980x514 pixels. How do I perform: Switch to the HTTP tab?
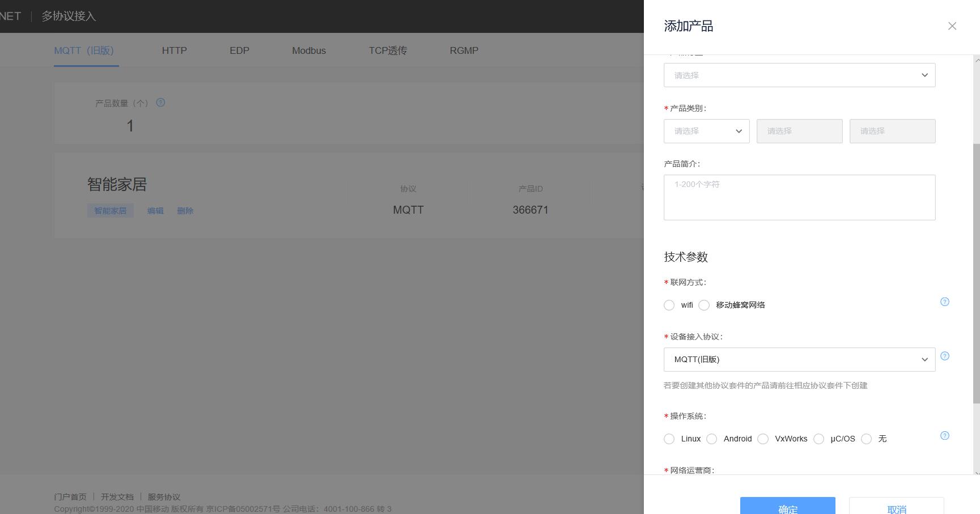tap(174, 50)
